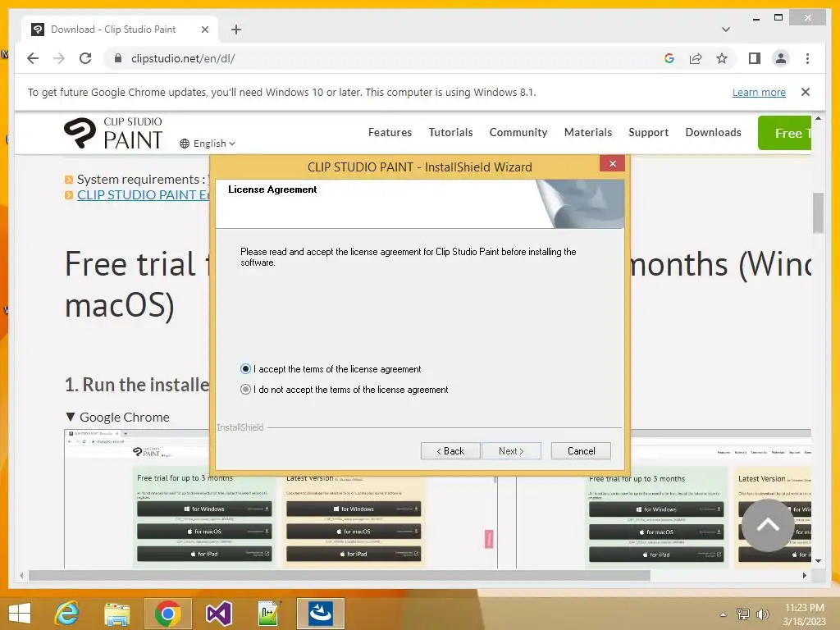This screenshot has width=840, height=630.
Task: Close the InstallShield Wizard dialog
Action: point(612,163)
